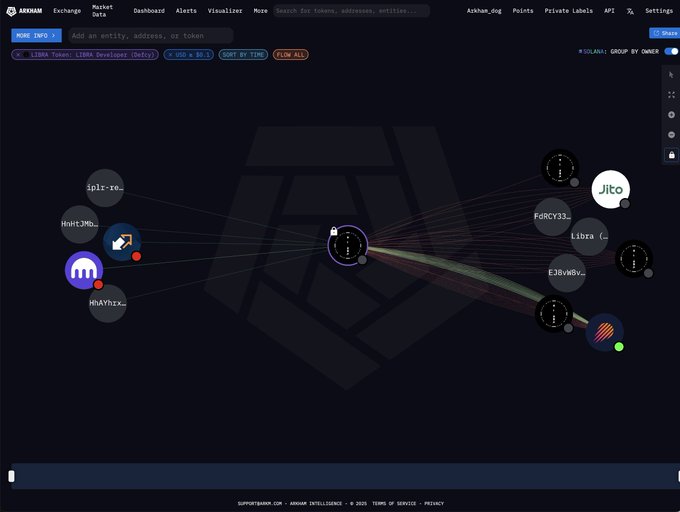Click the lock badge on the central node
This screenshot has width=680, height=512.
tap(333, 231)
